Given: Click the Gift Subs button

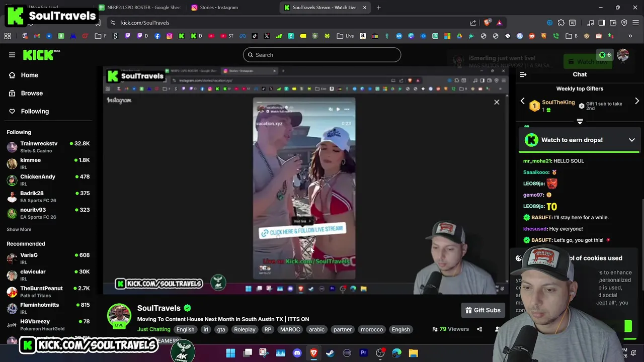Looking at the screenshot, I should click(x=483, y=310).
